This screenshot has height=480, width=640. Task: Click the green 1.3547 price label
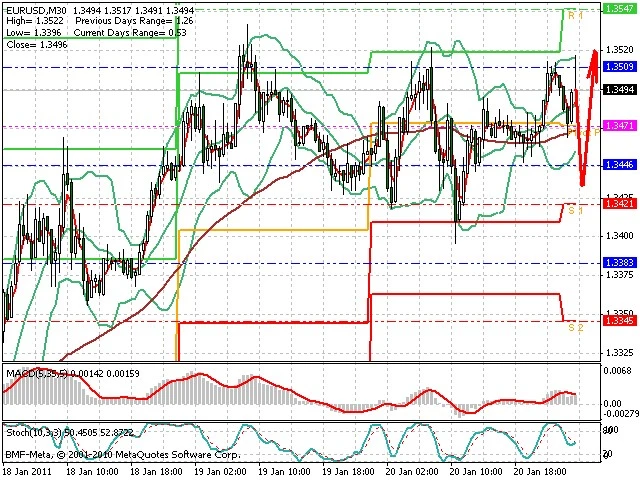pos(620,9)
